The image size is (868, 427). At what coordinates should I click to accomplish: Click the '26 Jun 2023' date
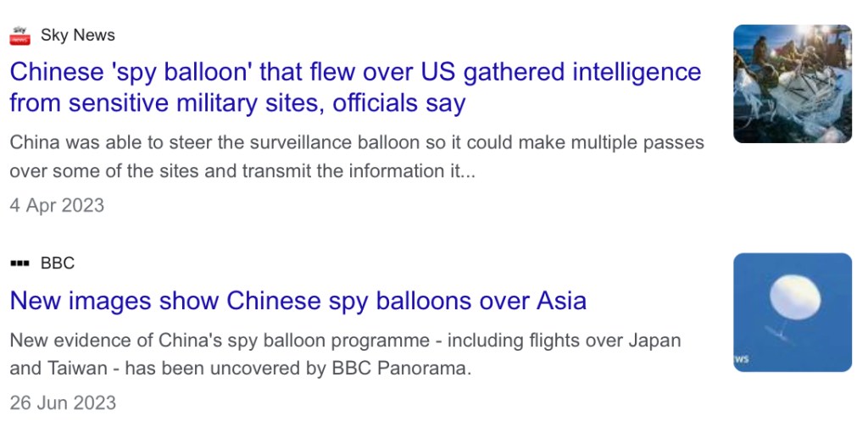pos(63,402)
